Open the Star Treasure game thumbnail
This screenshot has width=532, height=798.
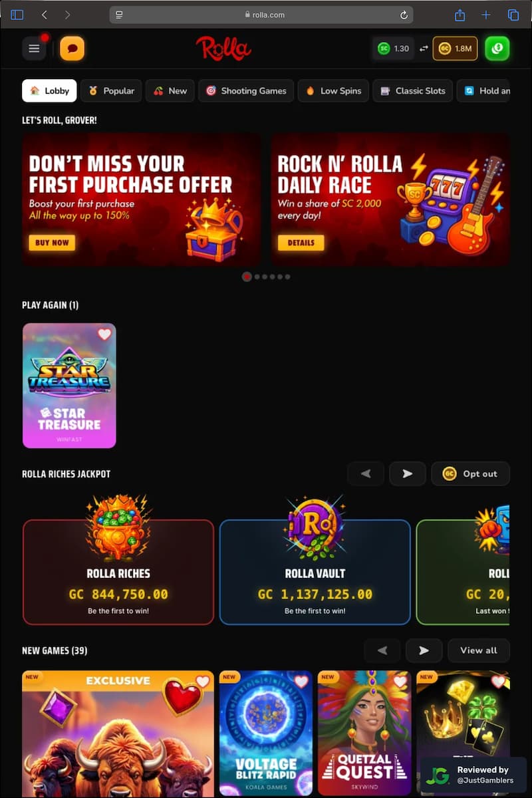pyautogui.click(x=69, y=386)
